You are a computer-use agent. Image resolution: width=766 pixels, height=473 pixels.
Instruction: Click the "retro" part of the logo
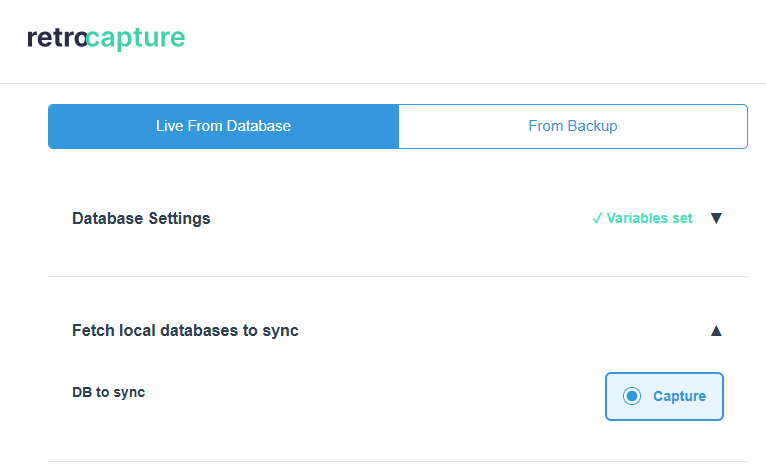[56, 38]
